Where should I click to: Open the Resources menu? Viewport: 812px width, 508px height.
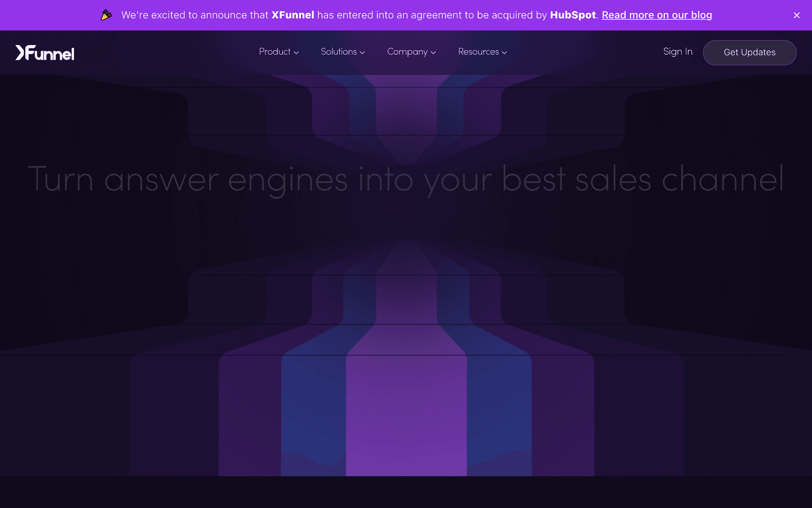tap(482, 52)
